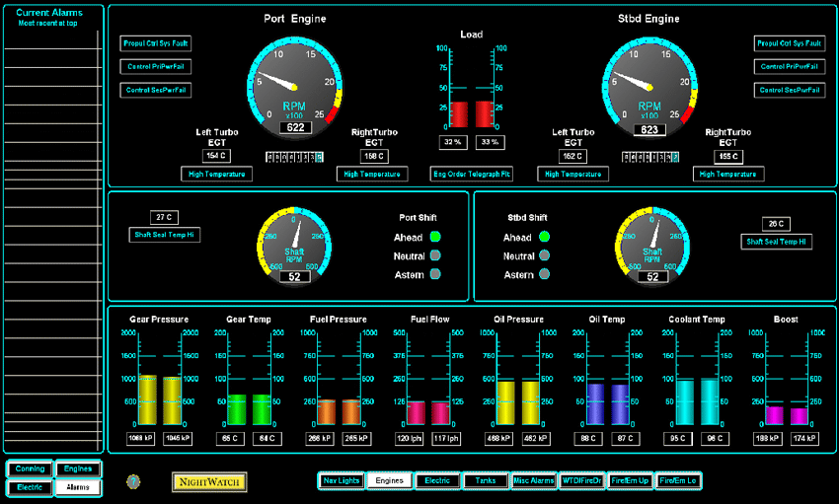
Task: Select the Port Shift Neutral indicator
Action: (x=434, y=255)
